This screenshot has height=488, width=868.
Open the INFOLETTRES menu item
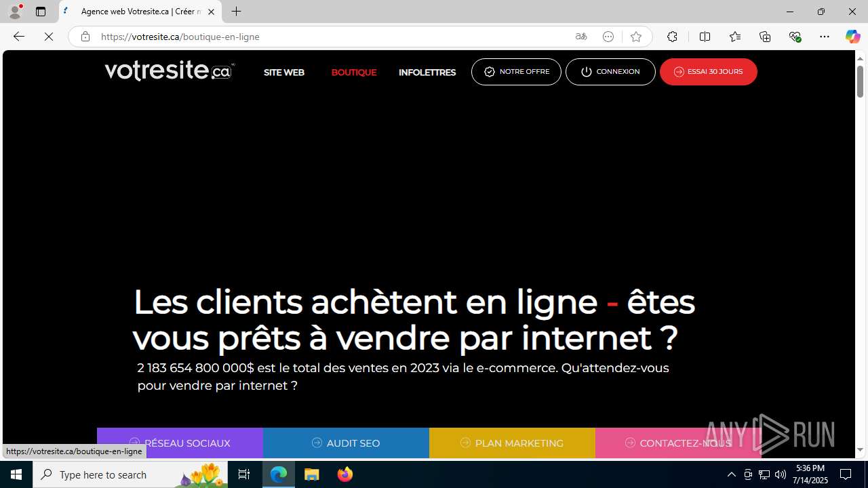coord(427,73)
